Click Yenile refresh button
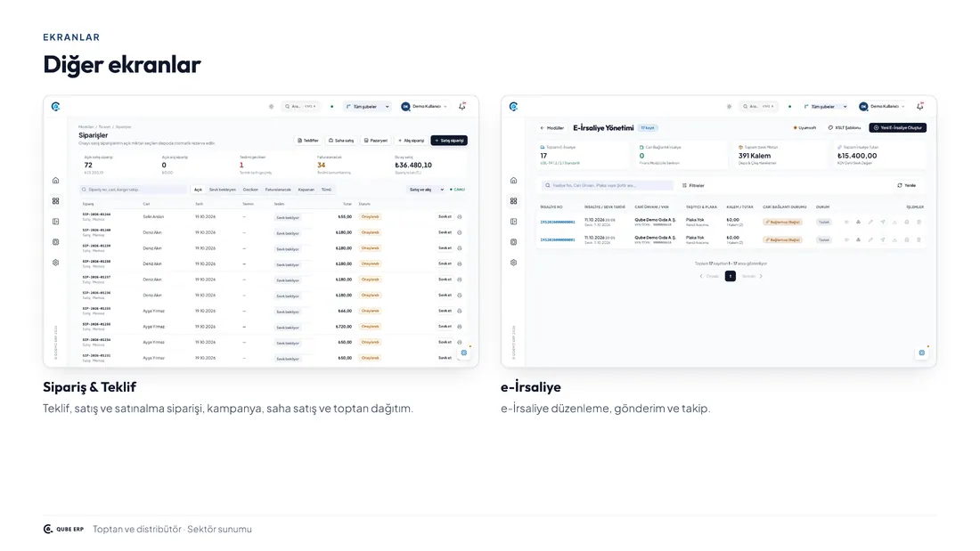The width and height of the screenshot is (980, 551). pos(907,185)
